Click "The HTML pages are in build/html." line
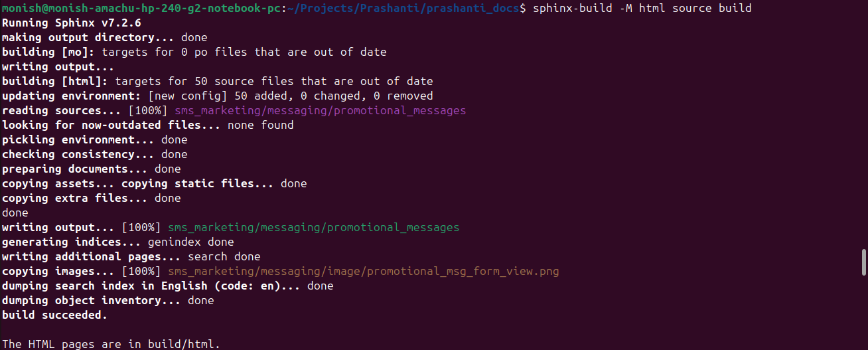The width and height of the screenshot is (868, 350). 111,344
